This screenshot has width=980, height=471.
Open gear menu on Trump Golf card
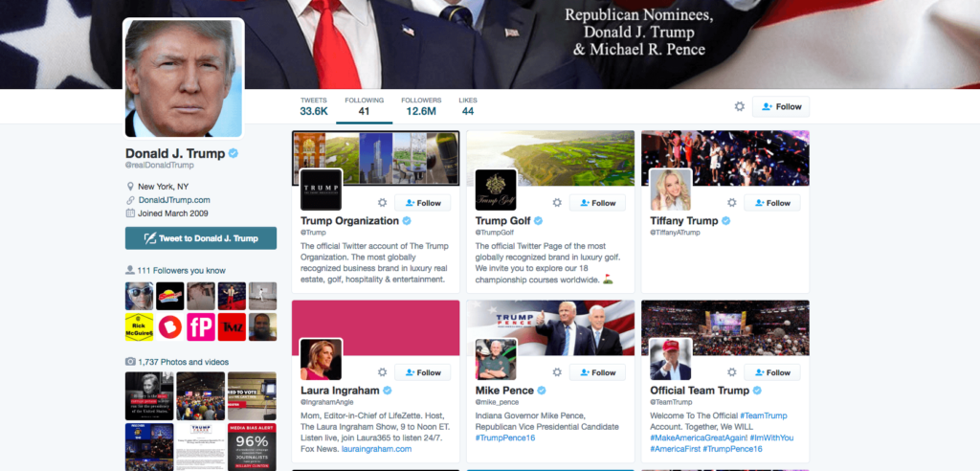click(557, 203)
